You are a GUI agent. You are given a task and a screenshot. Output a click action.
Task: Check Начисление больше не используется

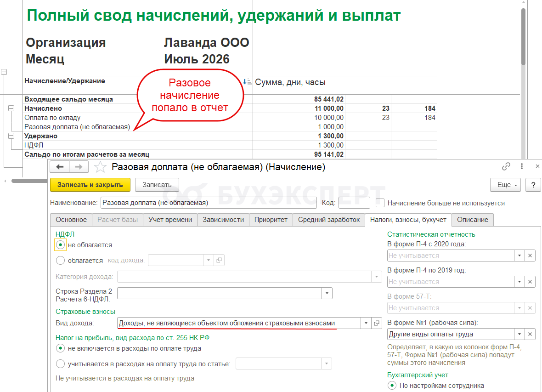[x=380, y=203]
